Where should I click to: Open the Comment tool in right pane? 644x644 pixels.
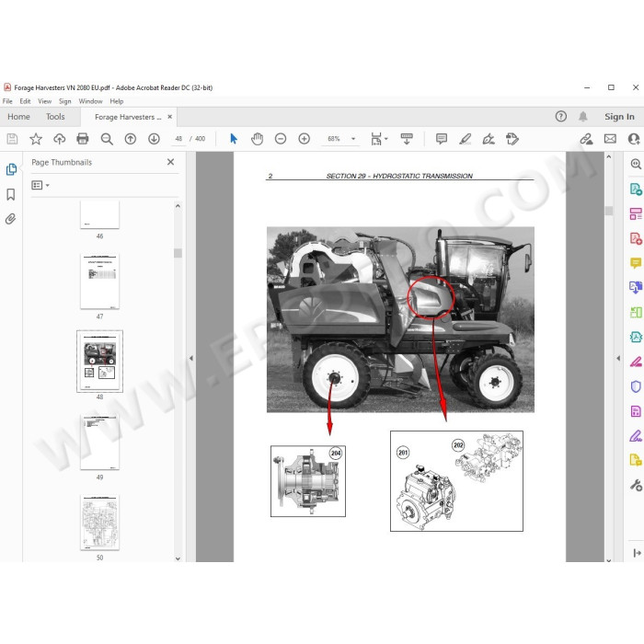(x=636, y=263)
